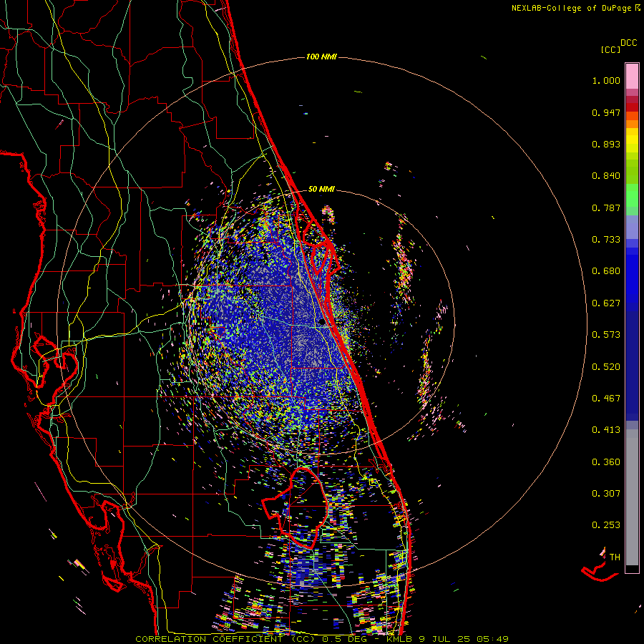This screenshot has width=644, height=644.
Task: Click the 100 NMI range ring label
Action: pos(321,57)
